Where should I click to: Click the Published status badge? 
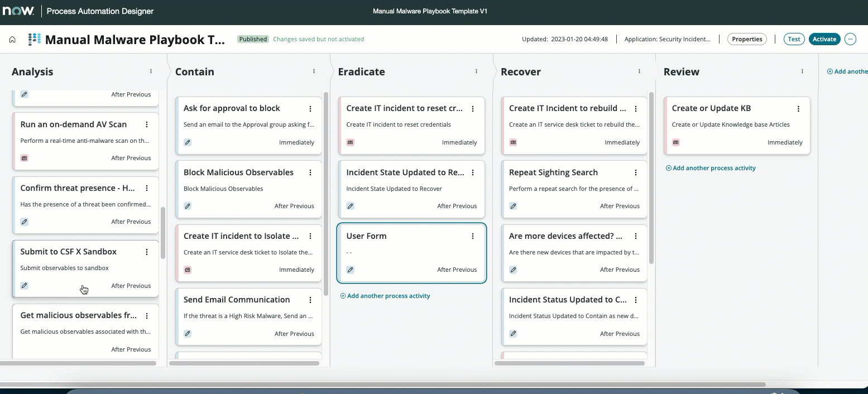[x=253, y=39]
